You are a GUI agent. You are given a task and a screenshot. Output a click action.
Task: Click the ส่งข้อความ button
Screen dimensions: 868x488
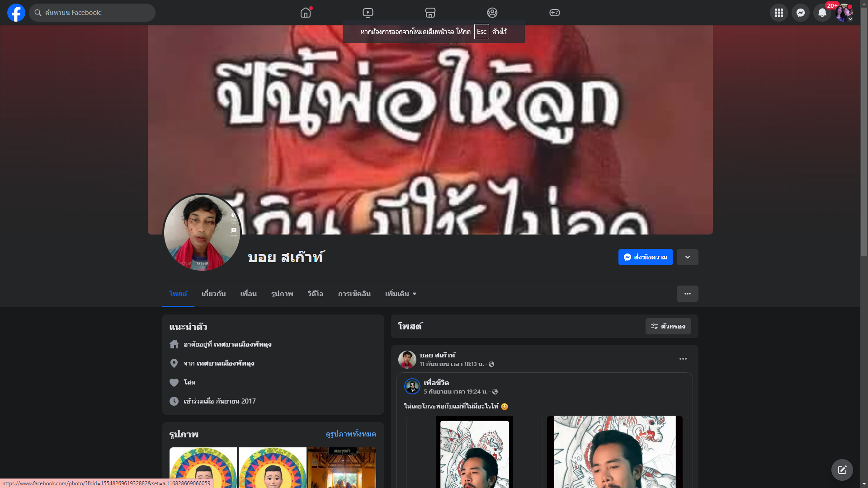[x=645, y=257]
